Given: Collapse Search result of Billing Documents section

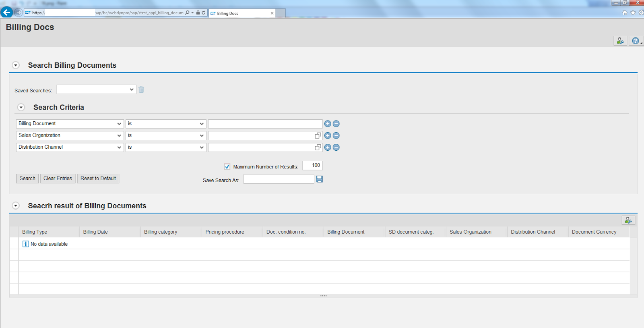Looking at the screenshot, I should tap(16, 206).
